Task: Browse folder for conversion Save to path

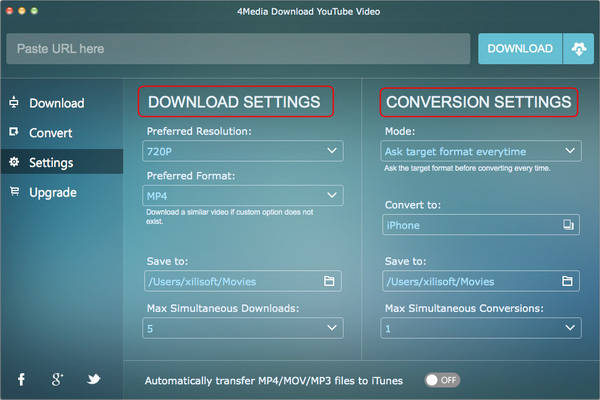Action: point(566,281)
